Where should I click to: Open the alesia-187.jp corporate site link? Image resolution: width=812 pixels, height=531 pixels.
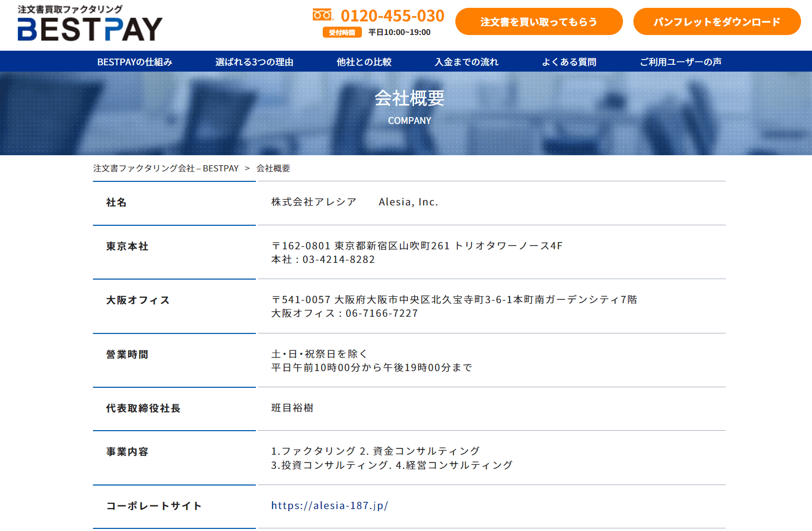coord(329,505)
